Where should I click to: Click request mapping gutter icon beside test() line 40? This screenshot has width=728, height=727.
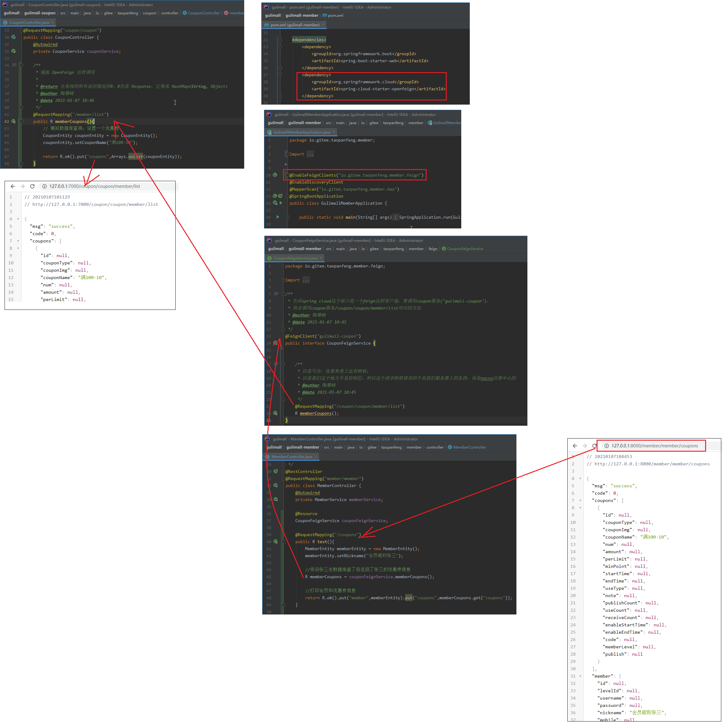point(276,542)
